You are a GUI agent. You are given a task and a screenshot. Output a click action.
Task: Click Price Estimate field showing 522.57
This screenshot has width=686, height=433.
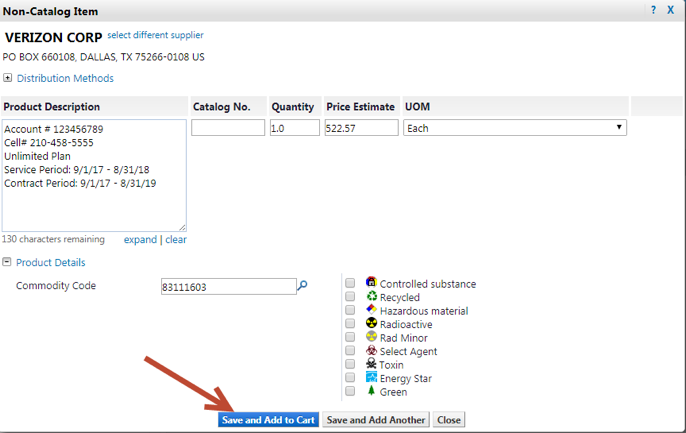(x=361, y=128)
